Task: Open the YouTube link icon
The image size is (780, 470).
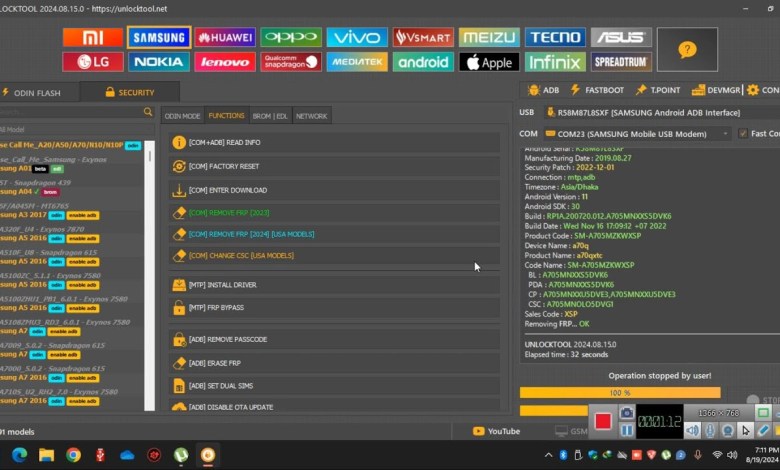Action: [496, 431]
